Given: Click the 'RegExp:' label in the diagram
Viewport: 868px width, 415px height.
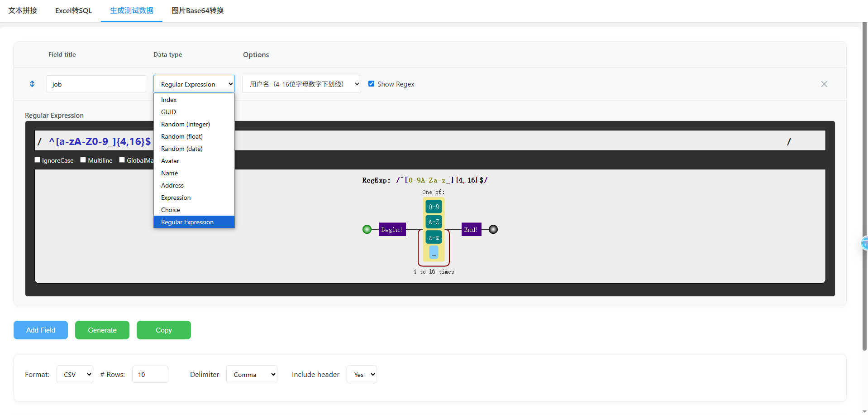Looking at the screenshot, I should [x=377, y=180].
